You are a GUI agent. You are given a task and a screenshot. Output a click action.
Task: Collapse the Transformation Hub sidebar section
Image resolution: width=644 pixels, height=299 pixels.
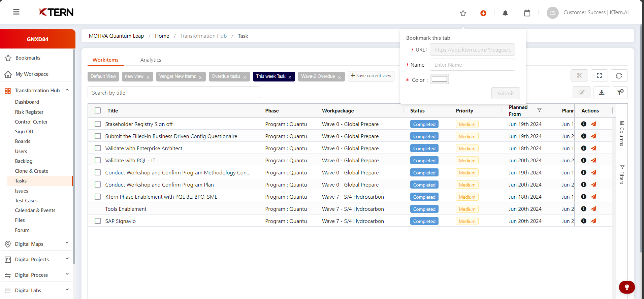click(x=67, y=90)
